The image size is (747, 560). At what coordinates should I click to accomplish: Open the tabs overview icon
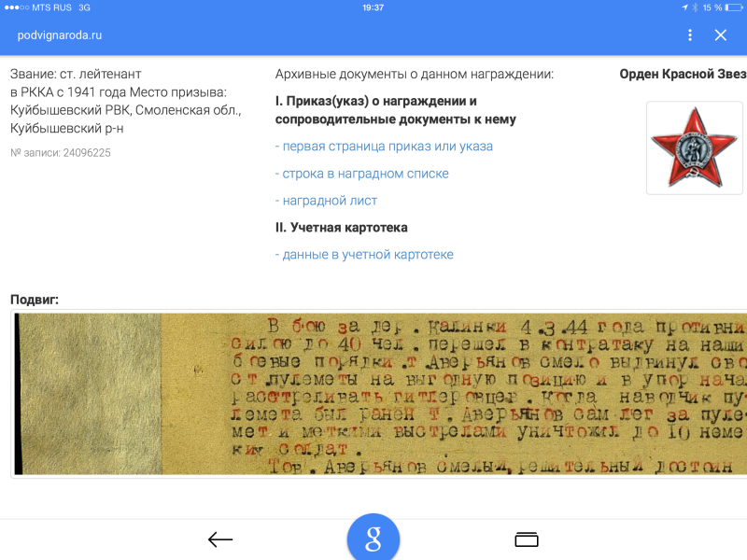[527, 539]
